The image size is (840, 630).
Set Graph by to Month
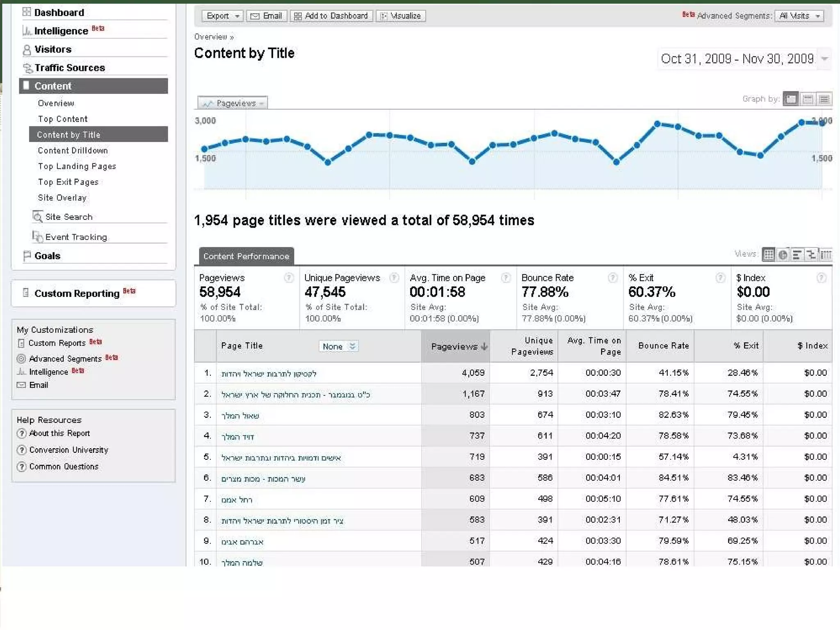click(x=824, y=99)
